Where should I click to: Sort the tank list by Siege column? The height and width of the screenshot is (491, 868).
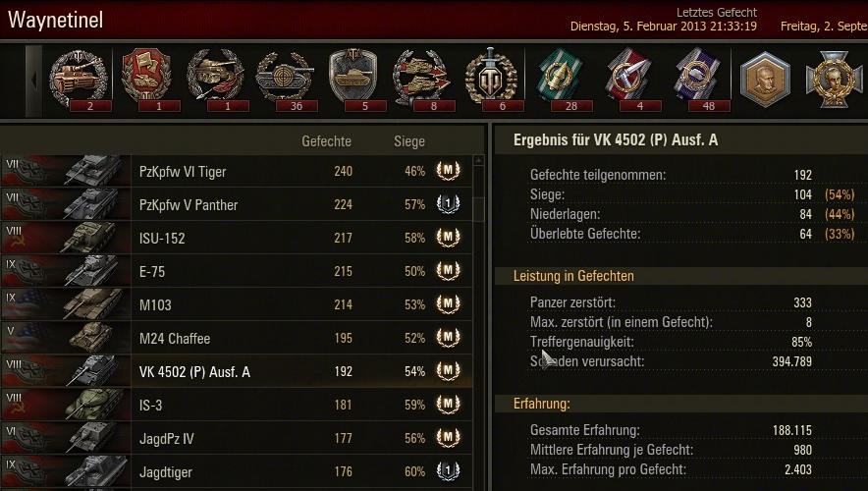[x=409, y=141]
